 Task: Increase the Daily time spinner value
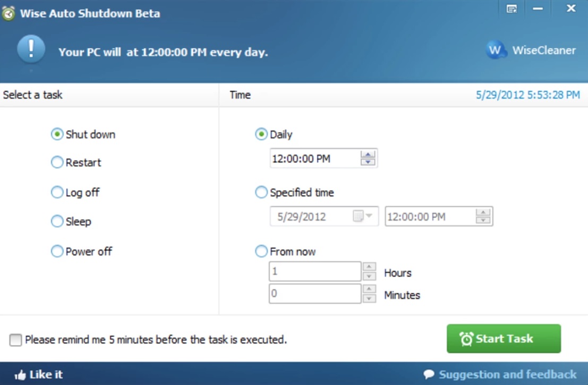click(368, 155)
